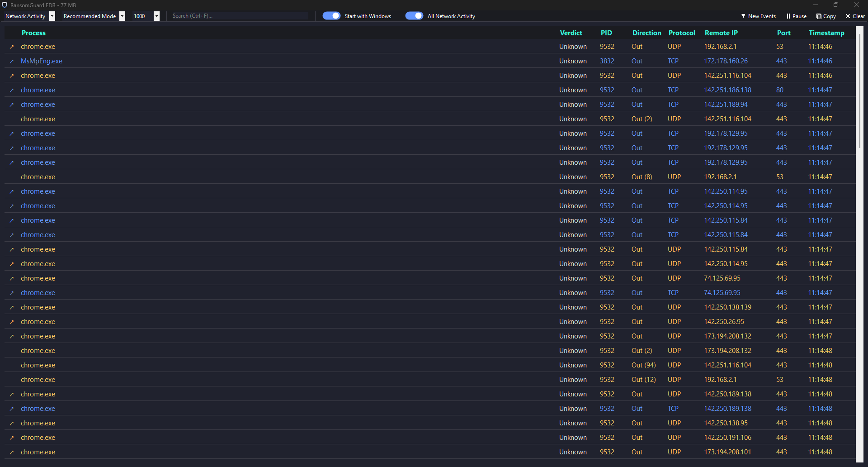Clear the event list
868x467 pixels.
pos(855,16)
